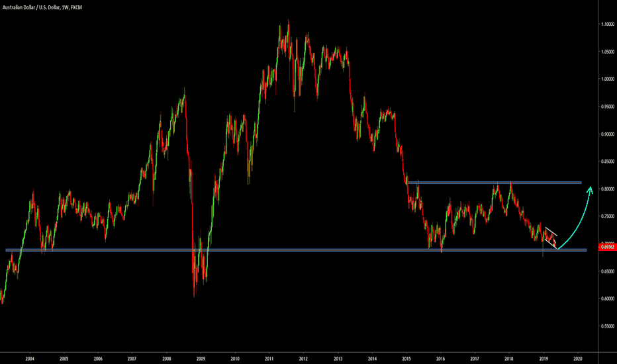The image size is (617, 364).
Task: Click the red current price tag on axis
Action: click(608, 247)
